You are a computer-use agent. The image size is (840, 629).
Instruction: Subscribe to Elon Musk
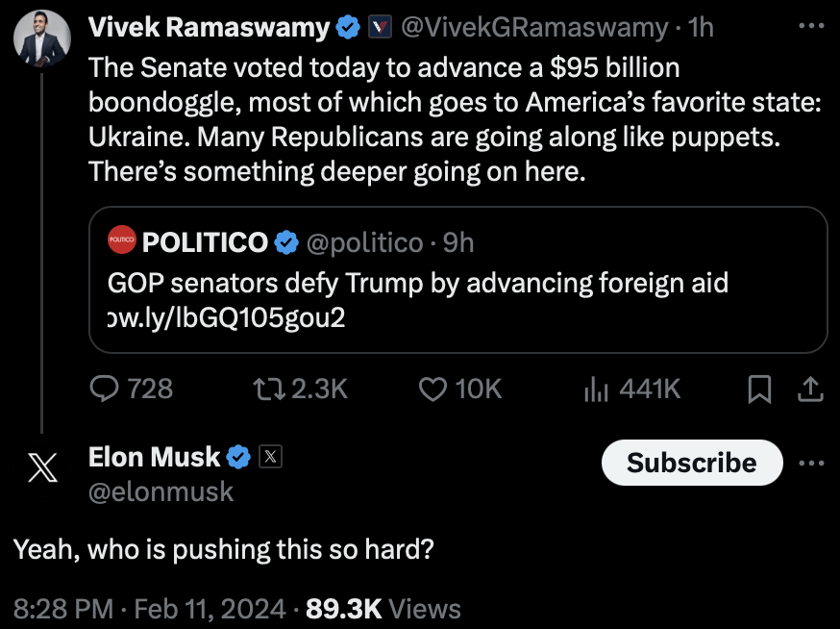coord(691,463)
